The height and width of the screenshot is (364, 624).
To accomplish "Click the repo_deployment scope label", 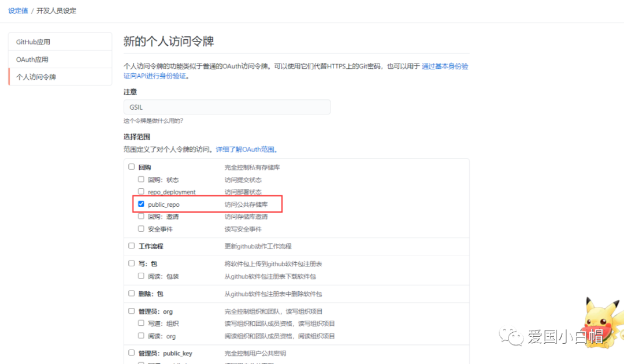I will [x=172, y=192].
